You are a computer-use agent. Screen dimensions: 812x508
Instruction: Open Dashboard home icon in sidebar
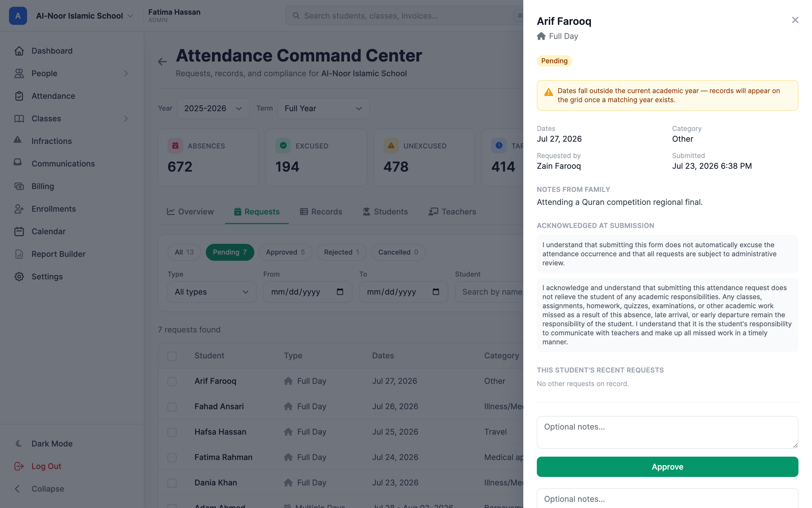tap(19, 51)
